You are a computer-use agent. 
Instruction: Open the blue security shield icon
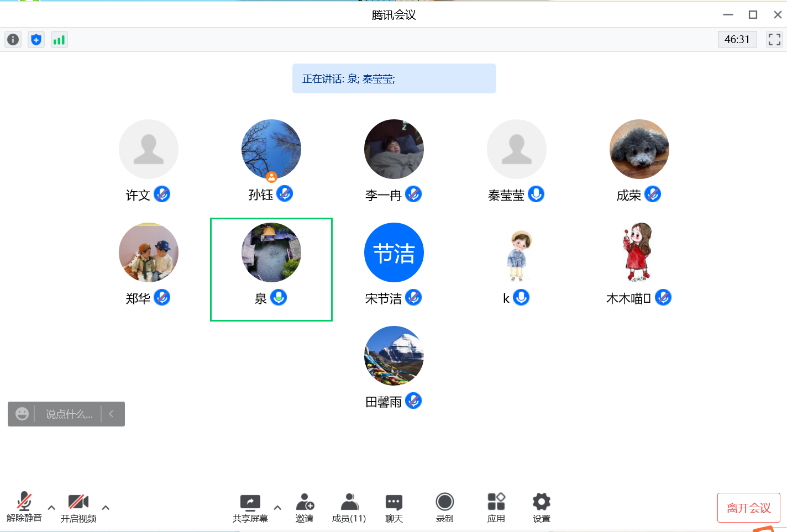click(x=36, y=40)
